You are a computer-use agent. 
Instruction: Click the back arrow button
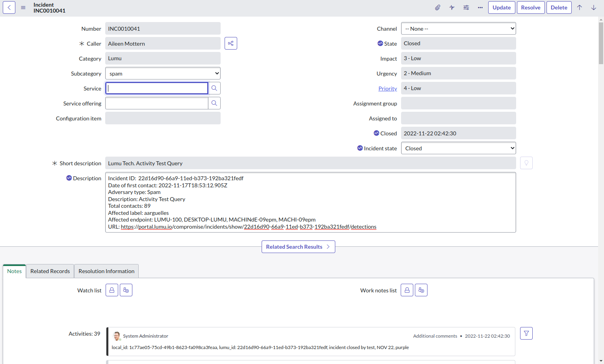(9, 7)
